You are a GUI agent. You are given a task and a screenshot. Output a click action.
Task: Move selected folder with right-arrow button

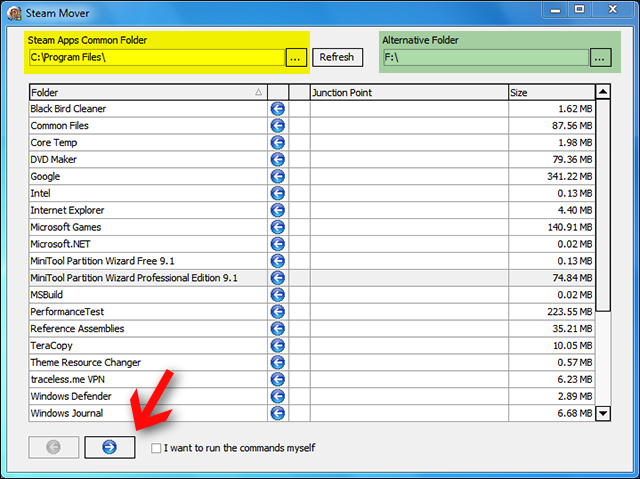tap(110, 447)
